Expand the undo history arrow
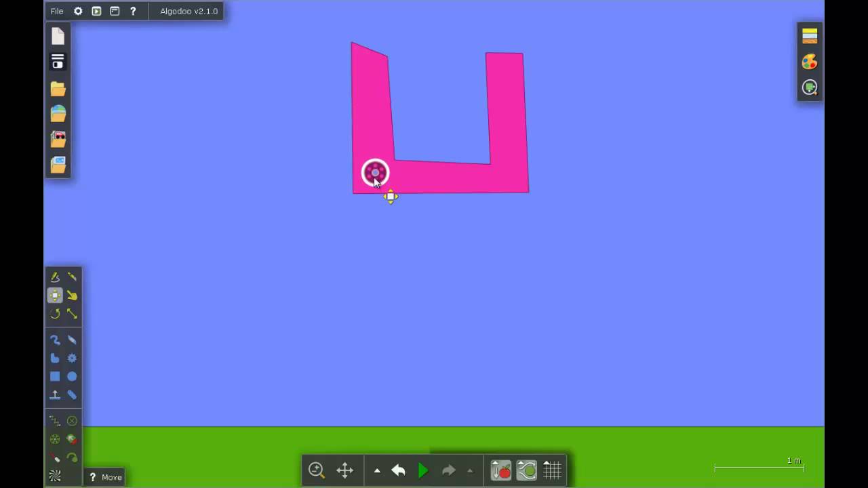The width and height of the screenshot is (868, 488). coord(377,470)
